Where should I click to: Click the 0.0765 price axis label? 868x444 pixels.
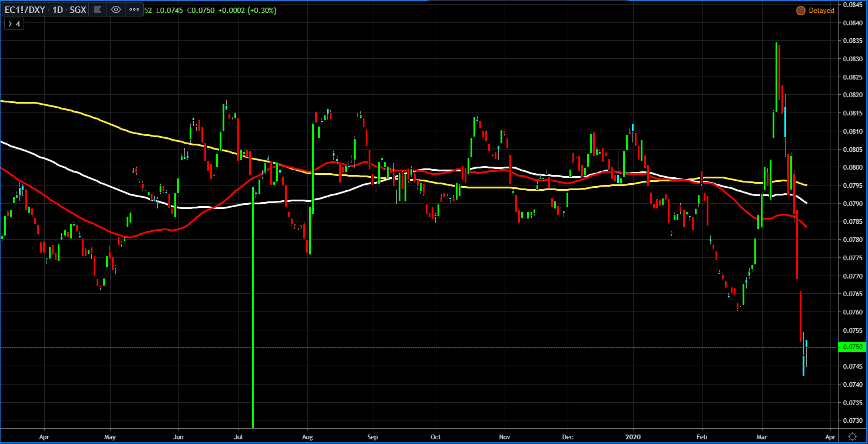[854, 294]
